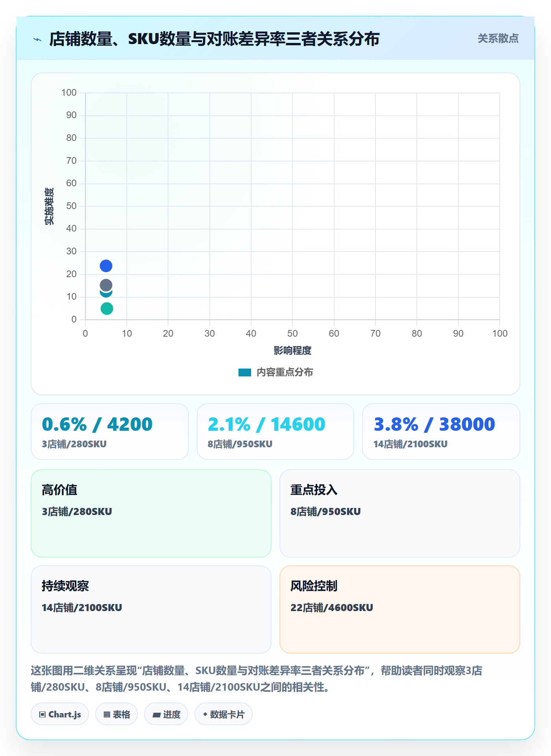Select the 持续观察 quadrant card
The width and height of the screenshot is (551, 756).
[x=151, y=610]
